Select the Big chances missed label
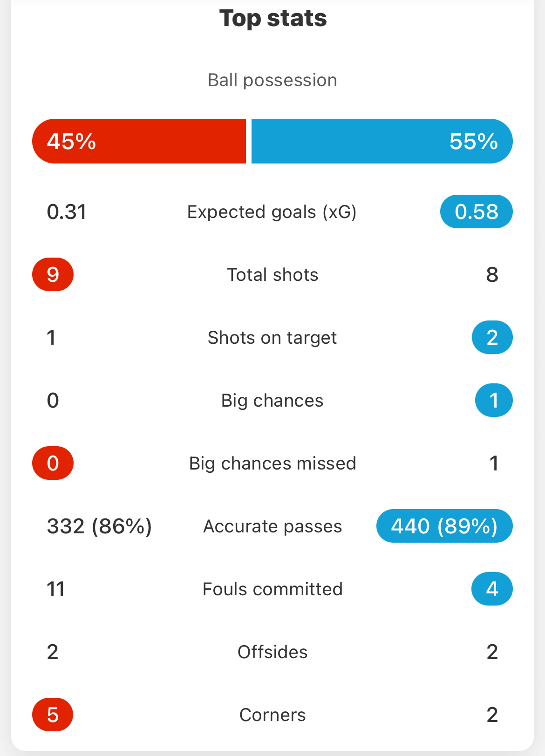This screenshot has width=545, height=756. [272, 463]
